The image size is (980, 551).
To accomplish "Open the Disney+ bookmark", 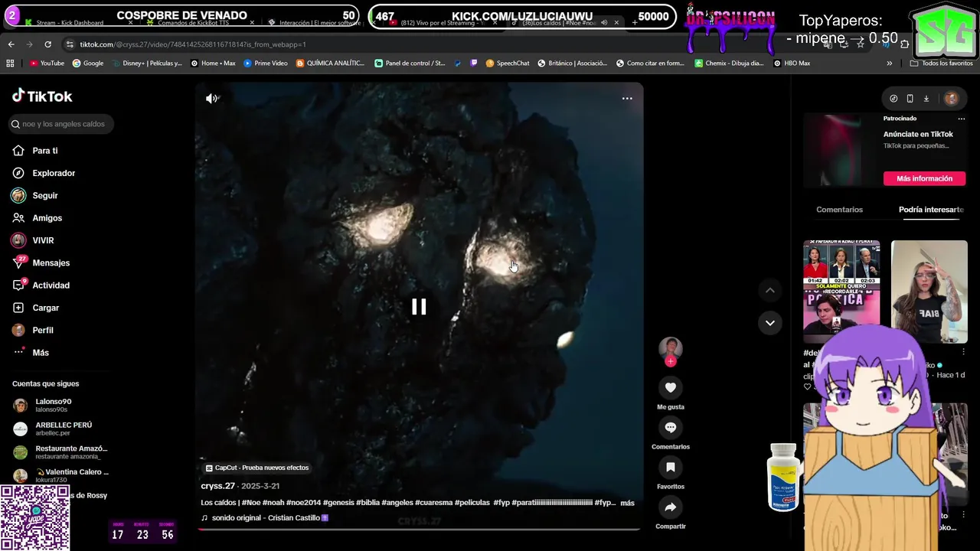I will 147,64.
